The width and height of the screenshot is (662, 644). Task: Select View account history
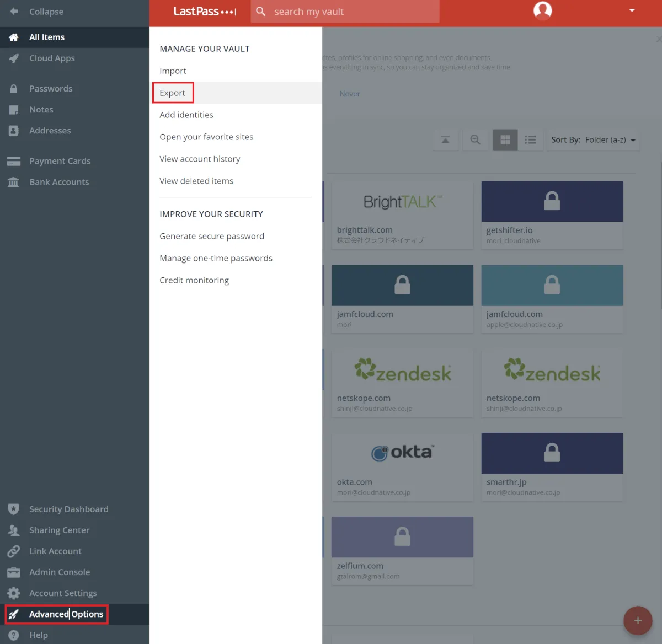200,159
